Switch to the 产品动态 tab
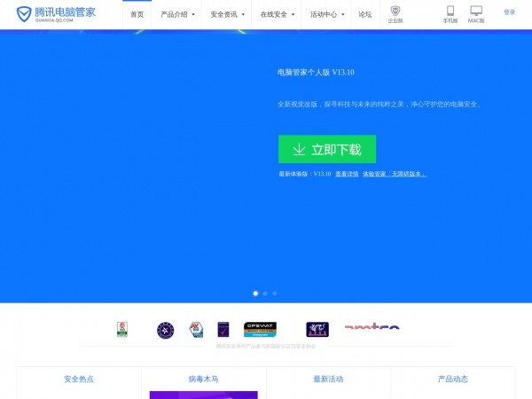532x399 pixels. click(x=453, y=379)
